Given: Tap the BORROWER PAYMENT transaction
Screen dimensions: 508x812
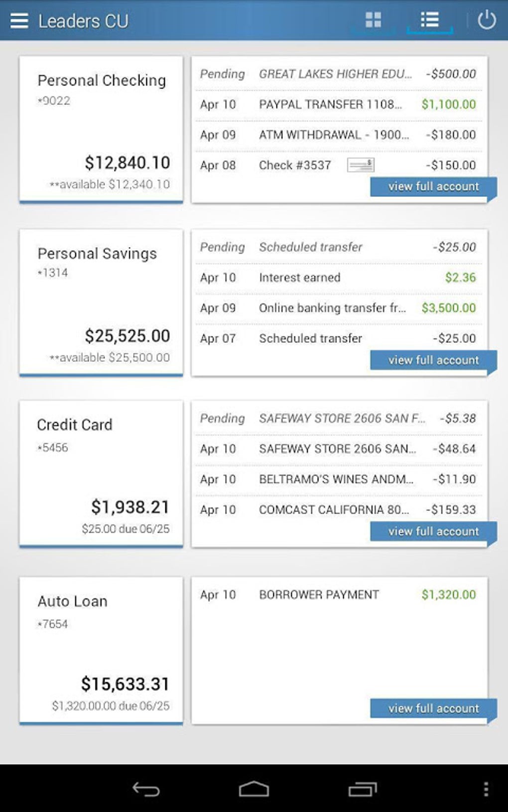Looking at the screenshot, I should pyautogui.click(x=338, y=595).
